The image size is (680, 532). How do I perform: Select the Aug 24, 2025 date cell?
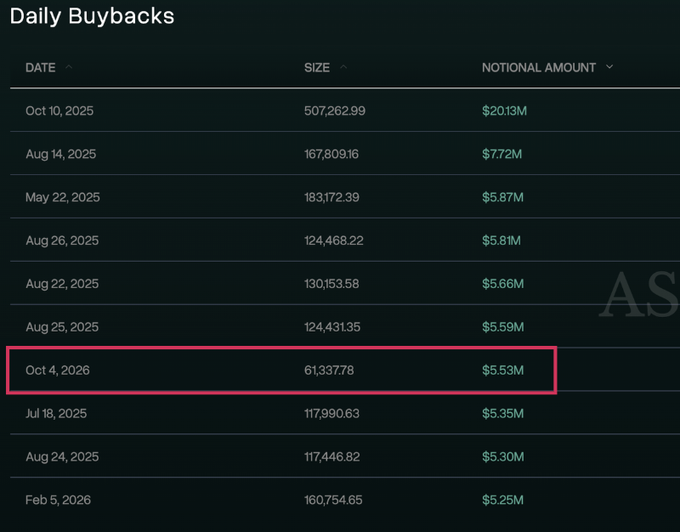pyautogui.click(x=62, y=457)
